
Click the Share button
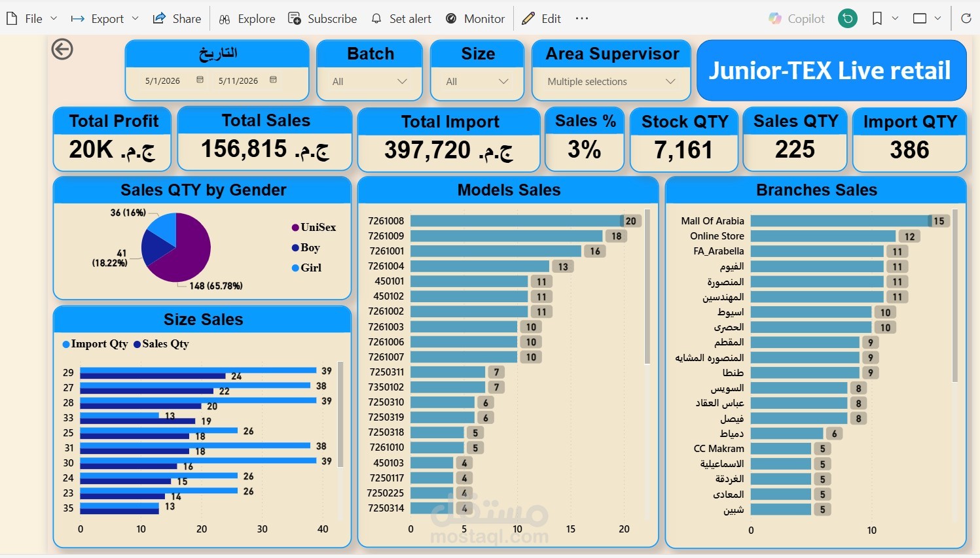click(x=177, y=19)
